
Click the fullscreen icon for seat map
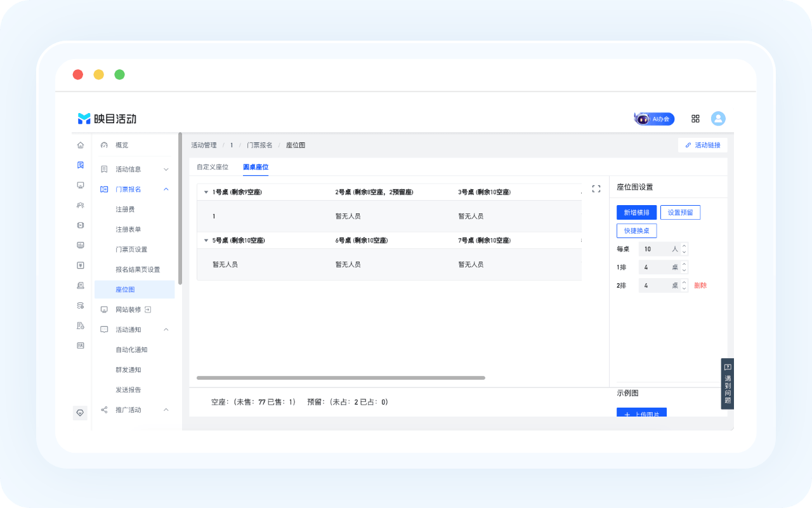(x=596, y=189)
